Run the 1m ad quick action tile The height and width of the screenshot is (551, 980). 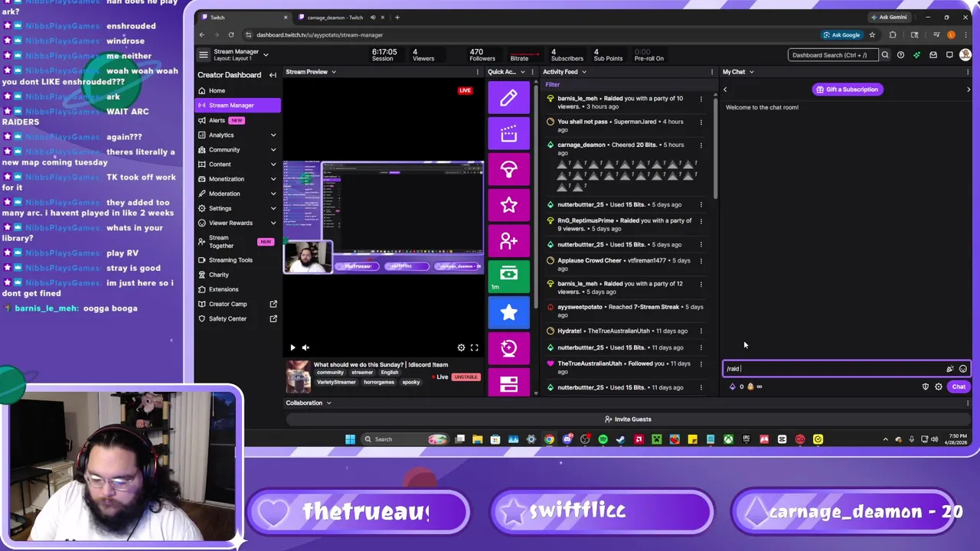508,276
